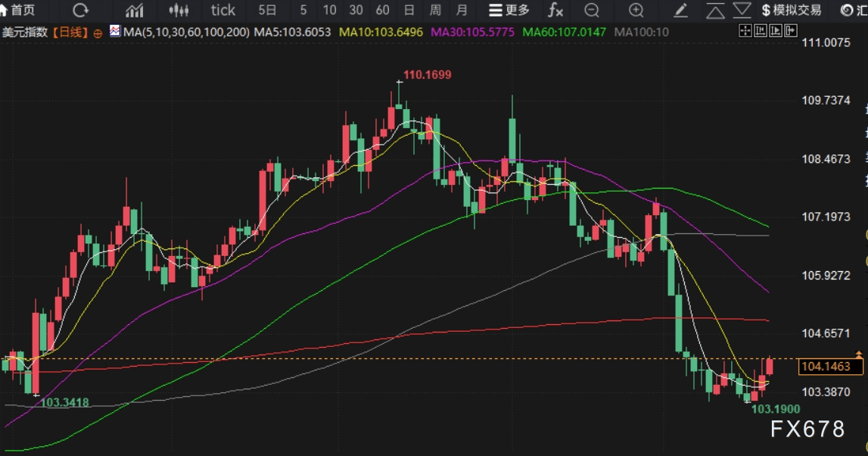Click the downward triangle icon in the toolbar

pyautogui.click(x=742, y=11)
